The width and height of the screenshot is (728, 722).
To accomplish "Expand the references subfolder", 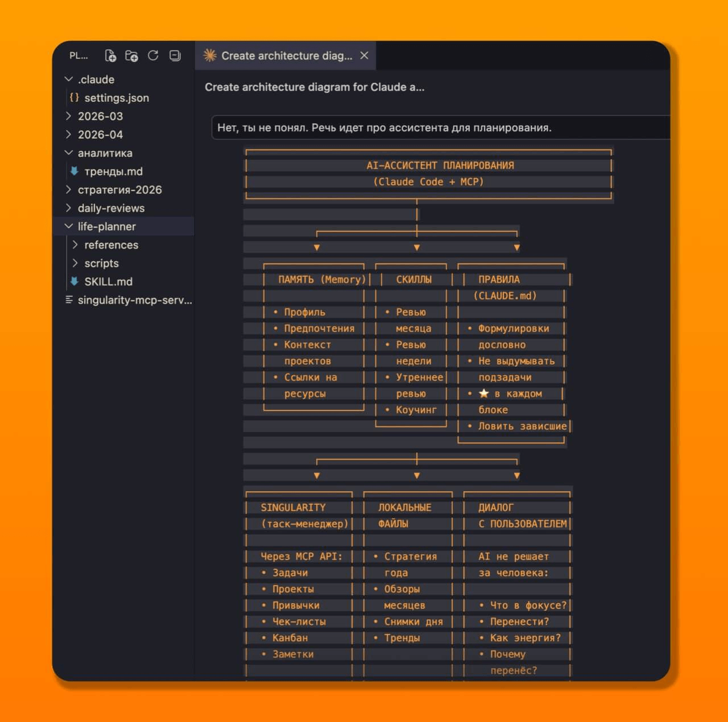I will pos(76,245).
